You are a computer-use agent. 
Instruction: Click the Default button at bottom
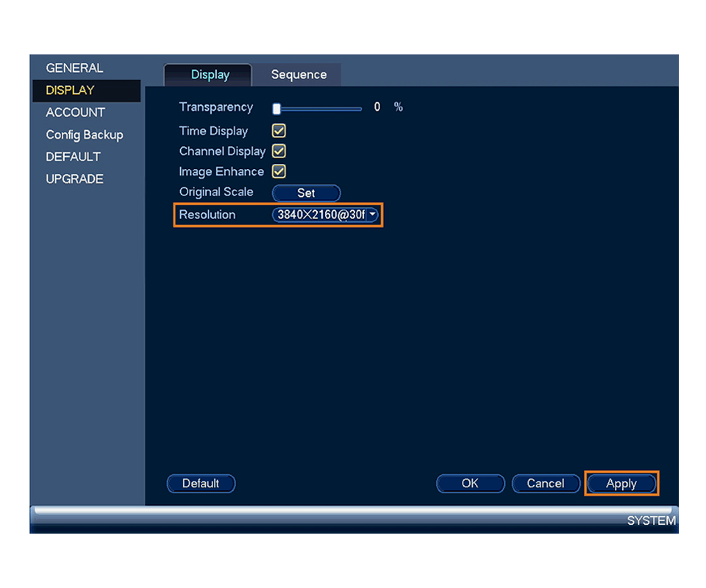(x=201, y=483)
